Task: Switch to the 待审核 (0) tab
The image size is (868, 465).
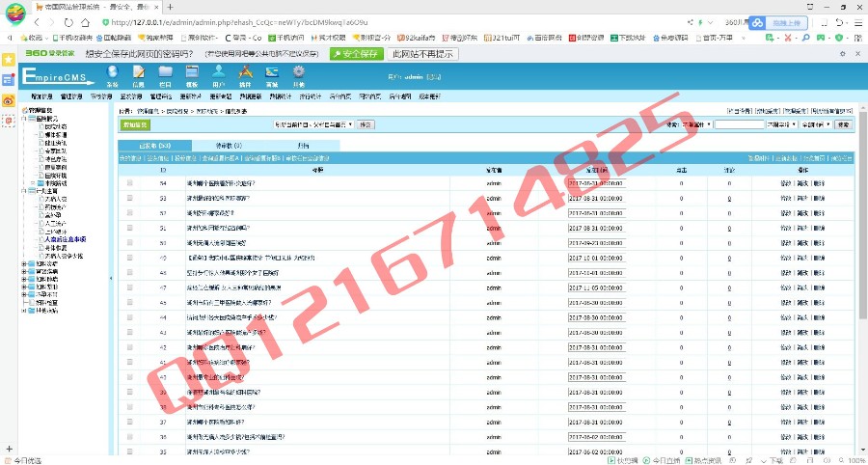Action: [x=229, y=146]
